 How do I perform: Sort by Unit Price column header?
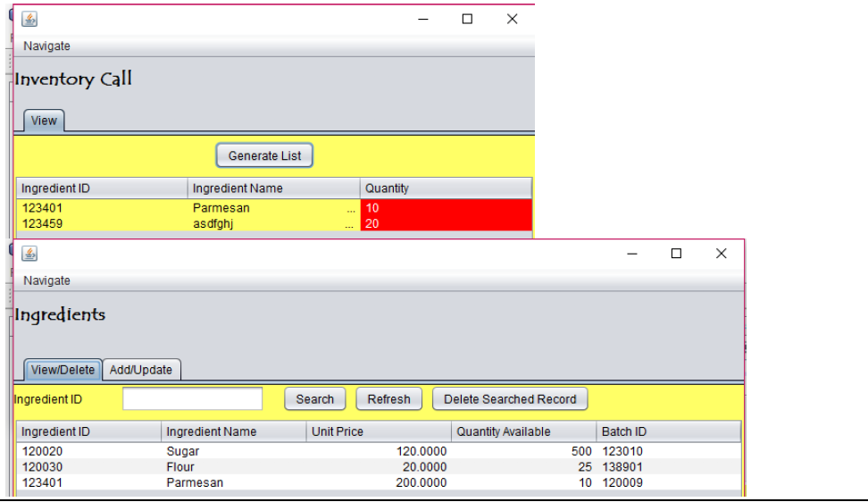378,431
